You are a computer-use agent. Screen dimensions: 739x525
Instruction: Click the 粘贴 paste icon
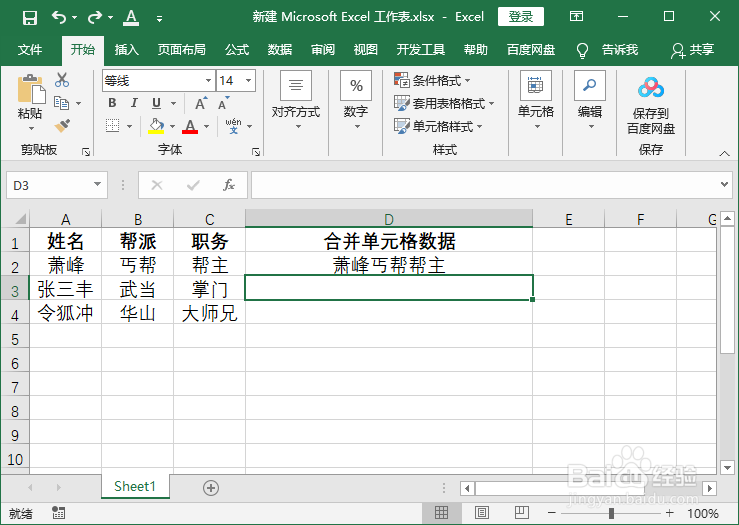(31, 89)
